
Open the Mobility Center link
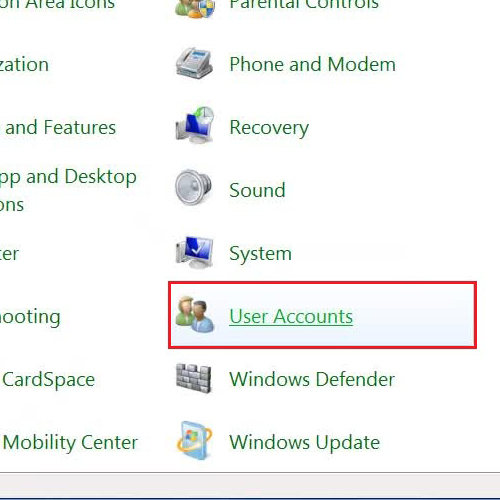pos(70,443)
